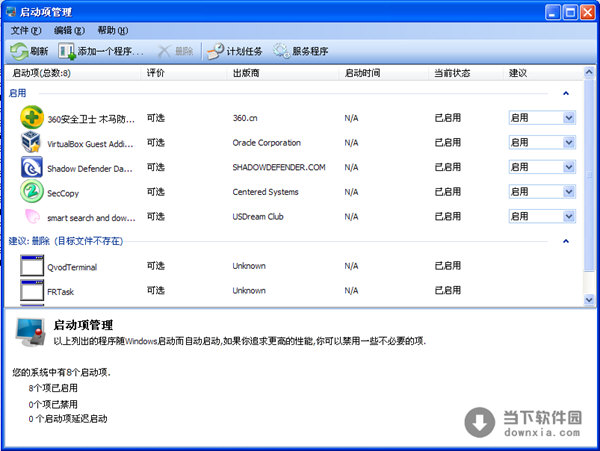Select the SecCopy entry name

click(63, 194)
